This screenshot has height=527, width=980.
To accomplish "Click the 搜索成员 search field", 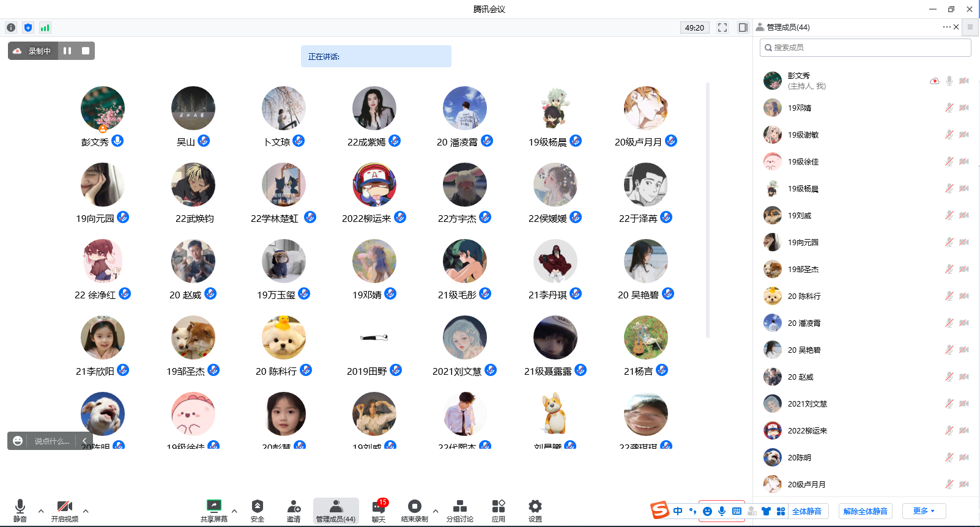I will [x=865, y=48].
